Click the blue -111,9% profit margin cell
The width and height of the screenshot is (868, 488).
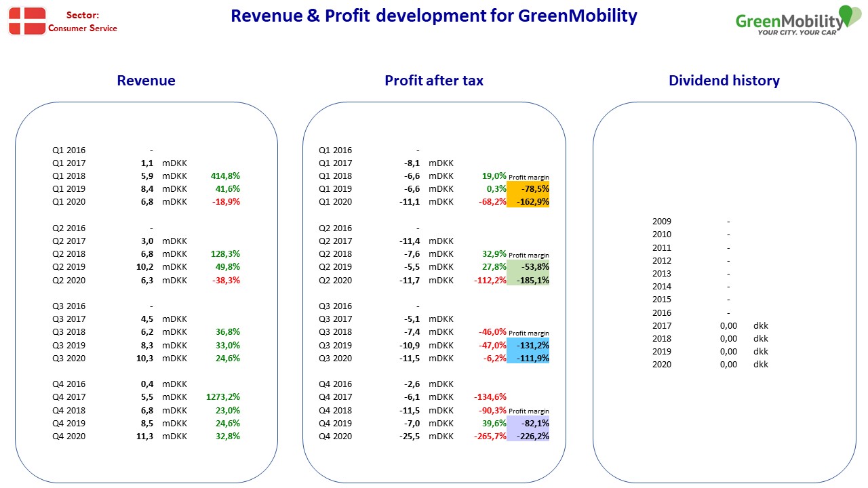(x=528, y=358)
